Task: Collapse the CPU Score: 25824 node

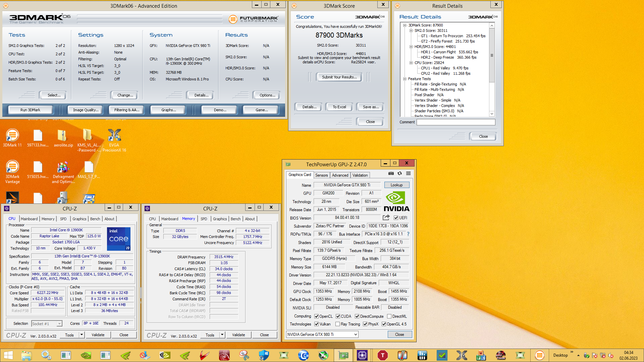Action: [x=411, y=63]
